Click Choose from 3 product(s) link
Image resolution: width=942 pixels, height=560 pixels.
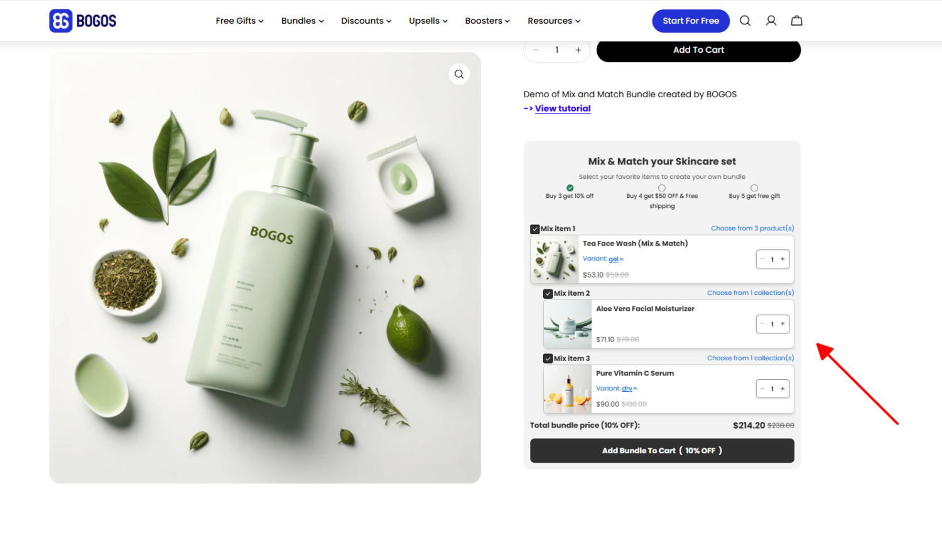point(752,229)
